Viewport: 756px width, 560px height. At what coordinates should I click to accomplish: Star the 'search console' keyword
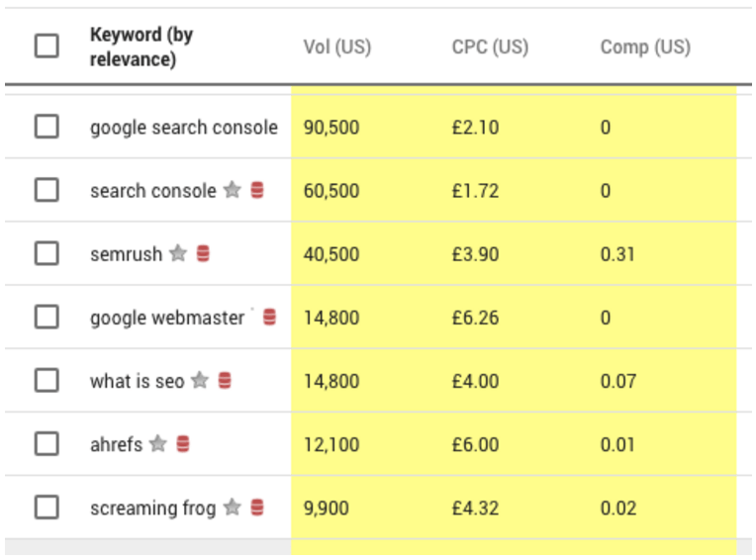(x=232, y=190)
